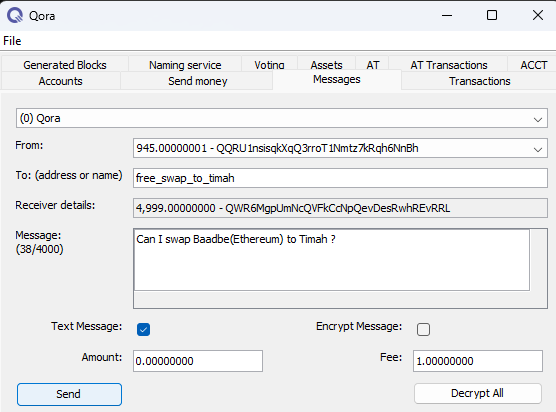Click inside the Message text area
556x412 pixels.
click(332, 260)
